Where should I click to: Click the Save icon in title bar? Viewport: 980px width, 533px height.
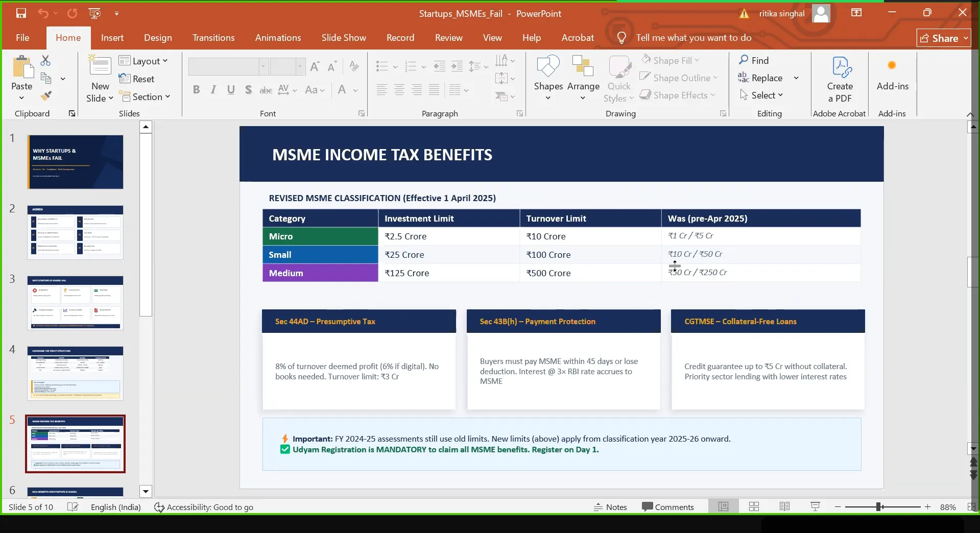tap(21, 13)
